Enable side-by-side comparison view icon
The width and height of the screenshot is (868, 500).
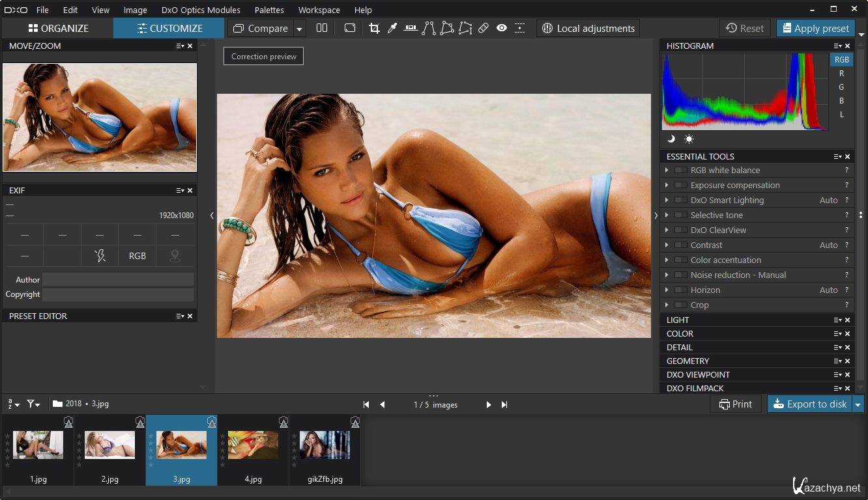coord(322,28)
